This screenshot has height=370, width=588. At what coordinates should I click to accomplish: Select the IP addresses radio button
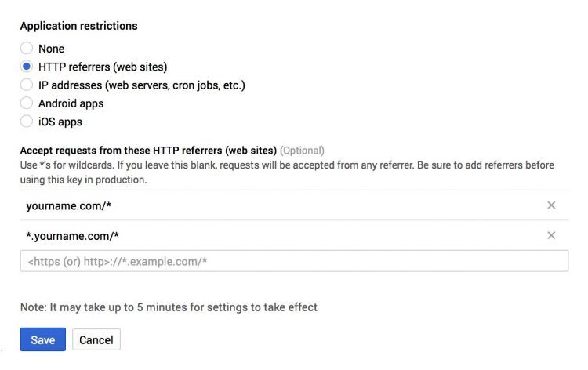27,85
